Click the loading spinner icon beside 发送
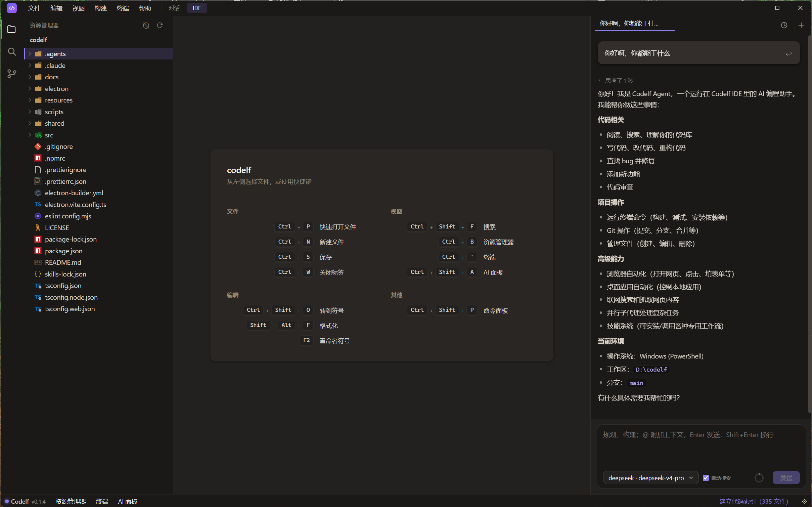812x507 pixels. [759, 478]
